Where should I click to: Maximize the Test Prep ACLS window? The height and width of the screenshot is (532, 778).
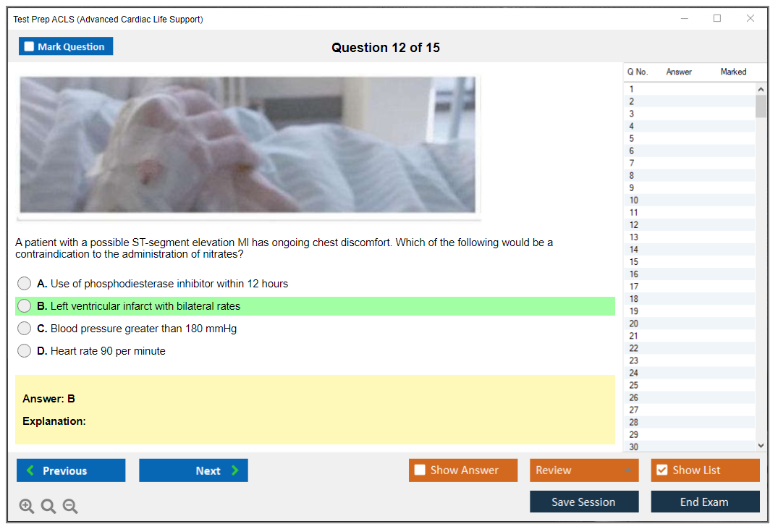coord(717,19)
